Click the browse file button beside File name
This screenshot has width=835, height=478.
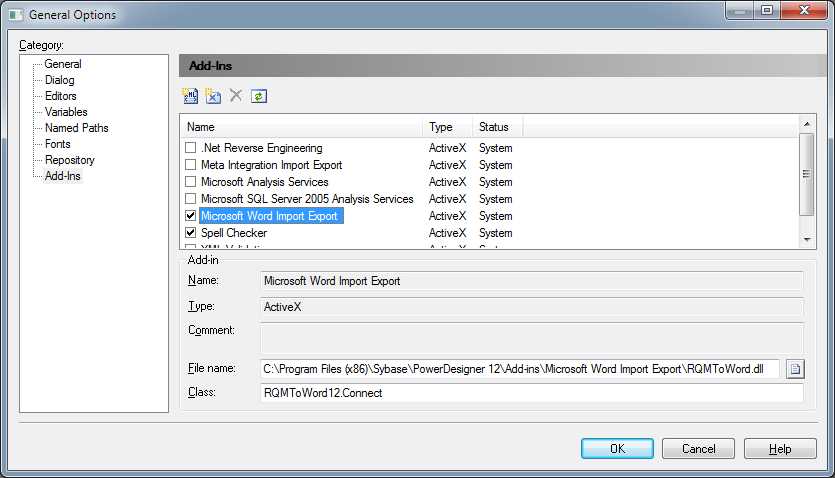[795, 369]
